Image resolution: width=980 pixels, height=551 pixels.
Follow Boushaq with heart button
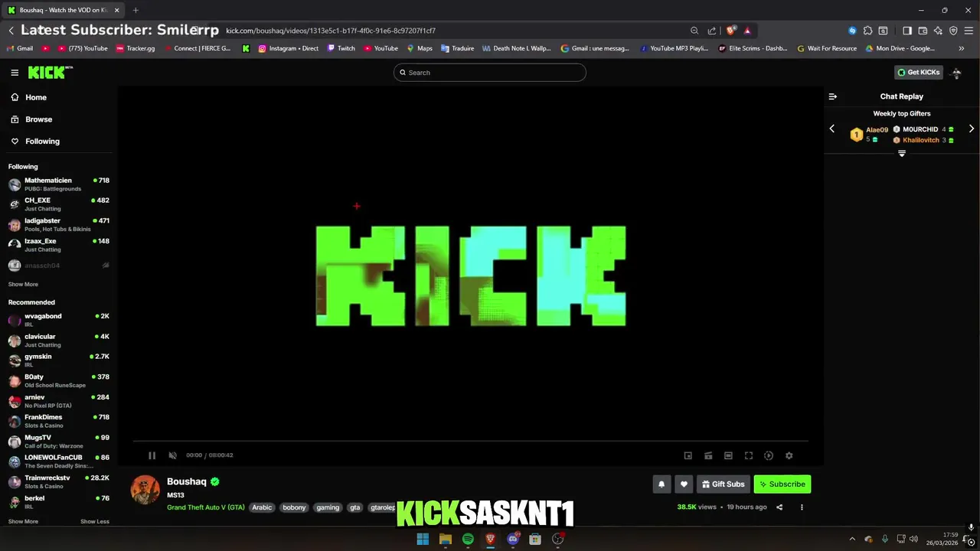click(x=684, y=484)
